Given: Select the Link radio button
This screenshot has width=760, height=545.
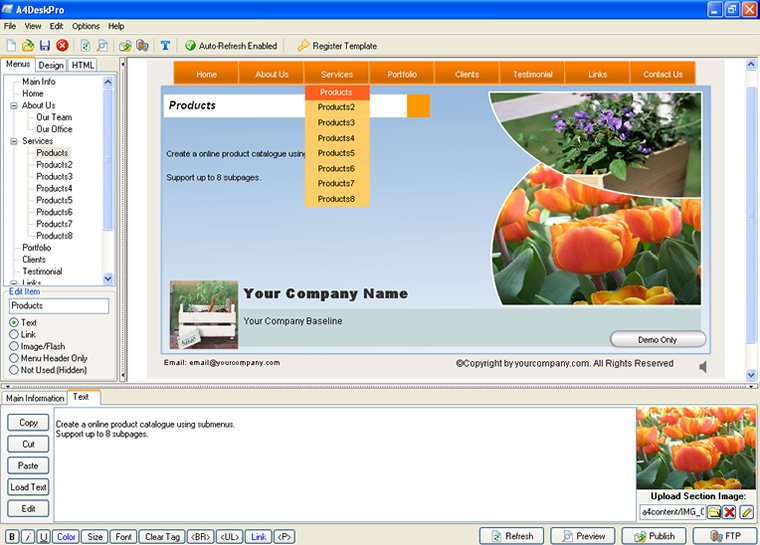Looking at the screenshot, I should [14, 335].
